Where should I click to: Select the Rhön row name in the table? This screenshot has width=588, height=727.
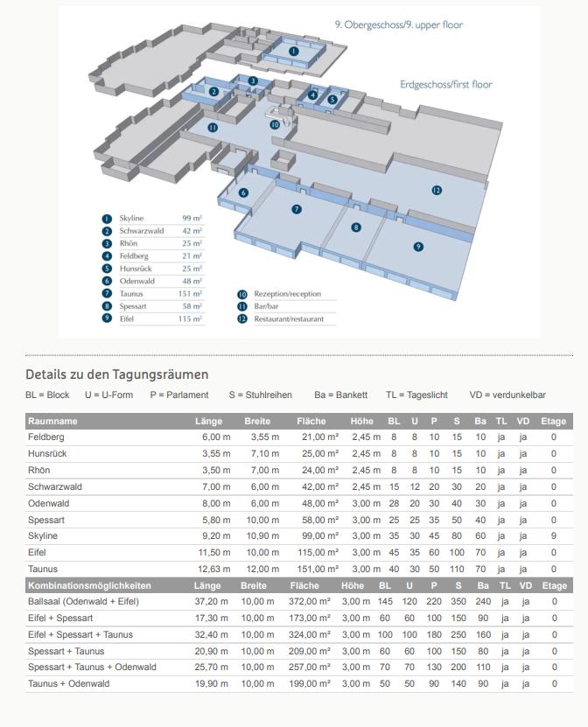[x=39, y=470]
